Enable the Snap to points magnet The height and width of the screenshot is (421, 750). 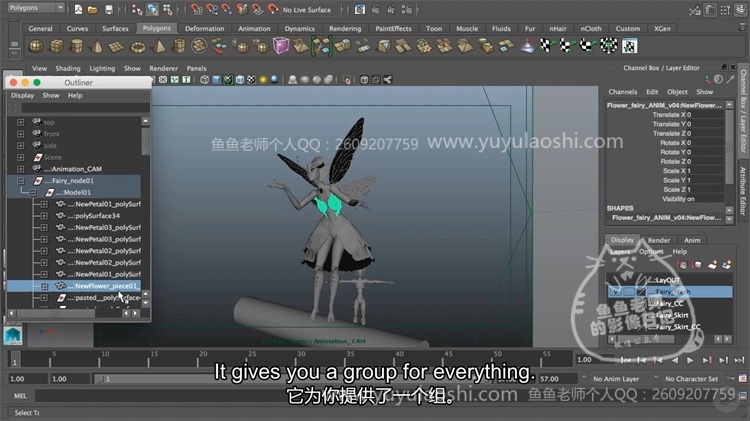tap(227, 9)
